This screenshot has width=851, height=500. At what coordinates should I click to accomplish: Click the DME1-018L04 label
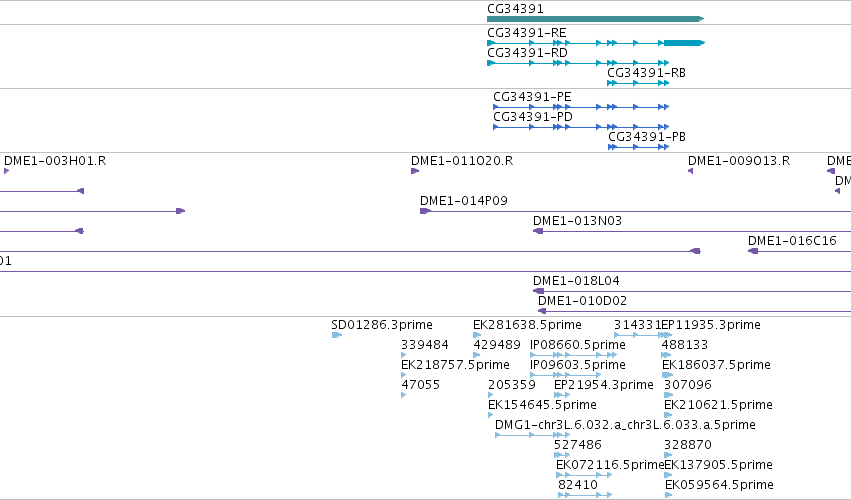click(576, 281)
